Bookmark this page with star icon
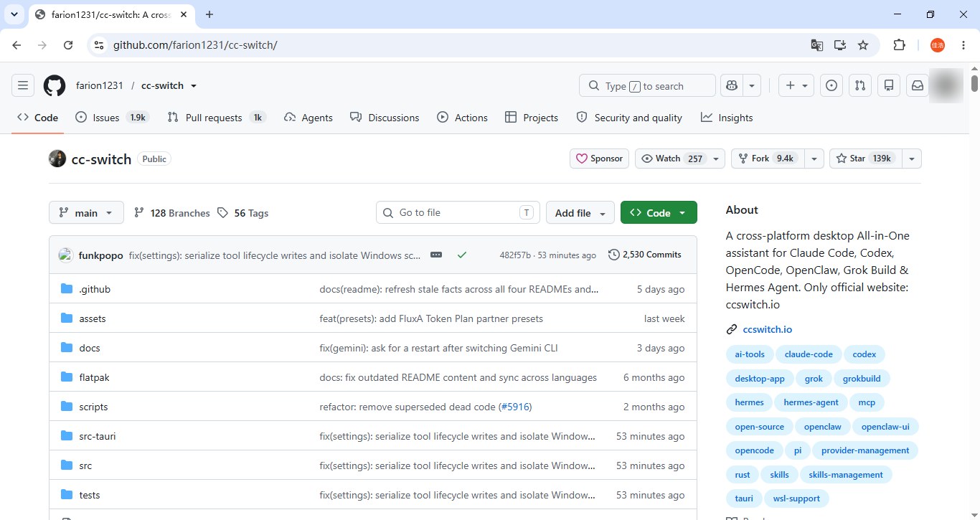 pyautogui.click(x=863, y=44)
